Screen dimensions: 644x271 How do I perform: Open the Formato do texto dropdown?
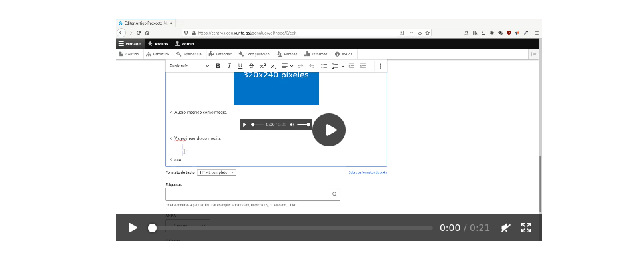[216, 172]
